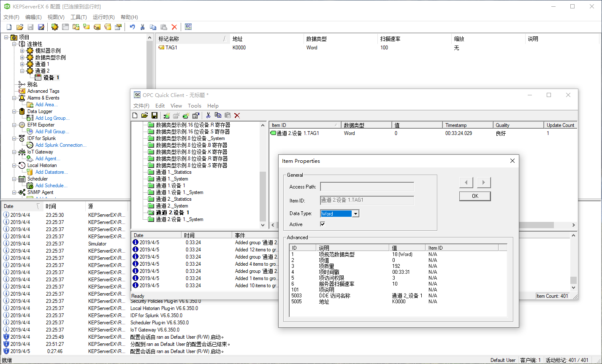This screenshot has width=602, height=364.
Task: Click the next-item arrow in Item Properties
Action: (x=484, y=182)
